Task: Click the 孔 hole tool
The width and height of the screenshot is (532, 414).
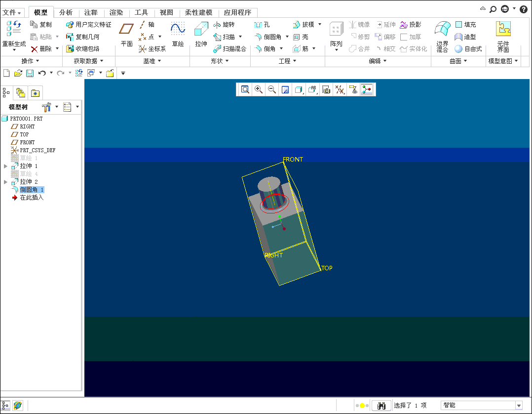Action: pyautogui.click(x=262, y=24)
